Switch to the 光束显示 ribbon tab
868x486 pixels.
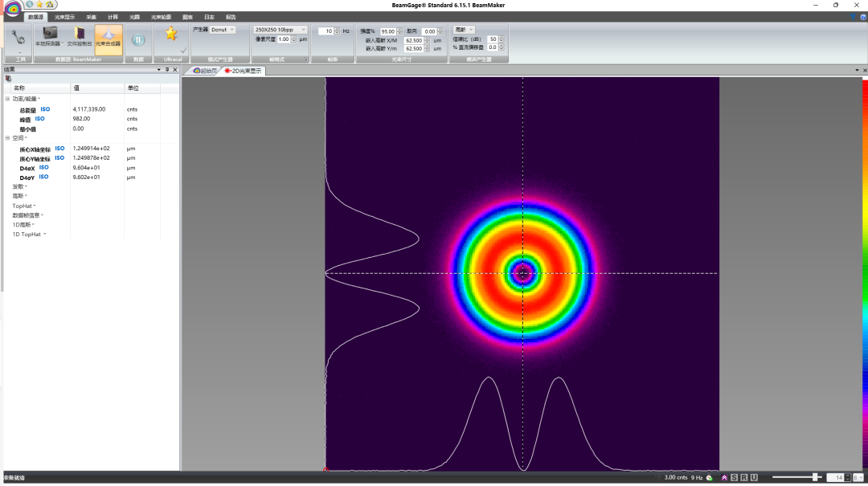click(65, 17)
